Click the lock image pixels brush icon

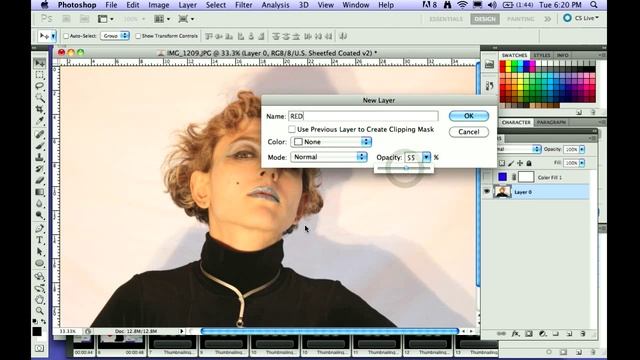pos(511,163)
